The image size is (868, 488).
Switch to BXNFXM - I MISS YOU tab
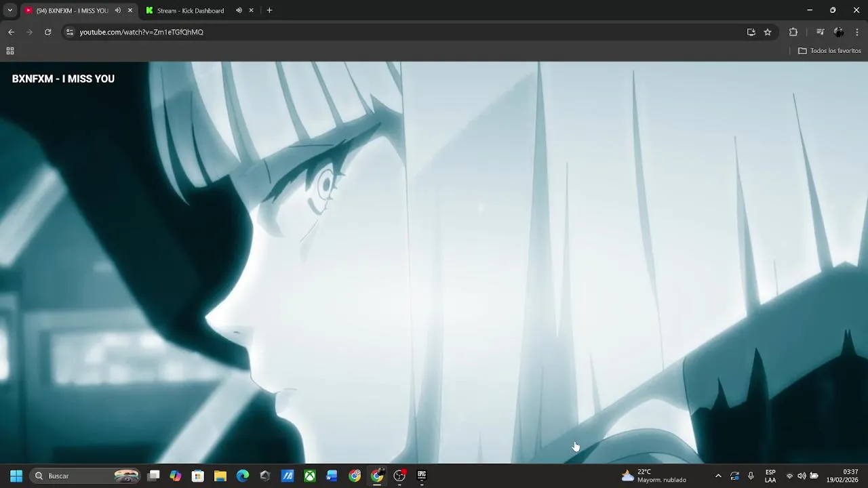[x=72, y=10]
